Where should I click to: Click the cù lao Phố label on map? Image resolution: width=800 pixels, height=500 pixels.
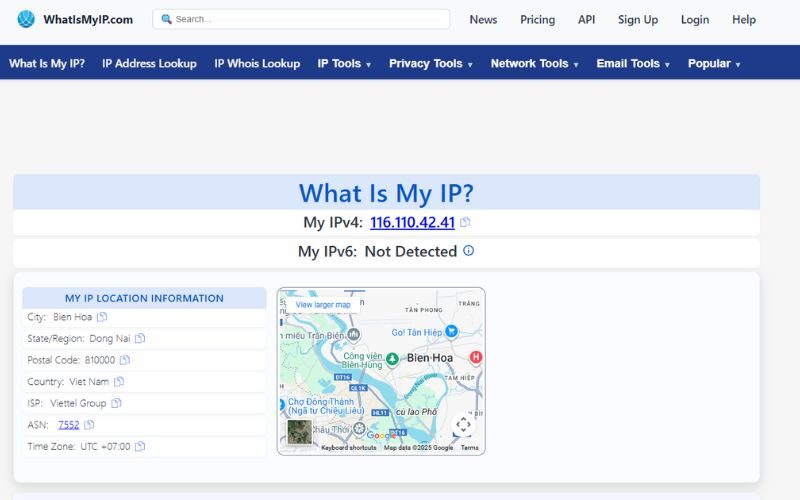(416, 411)
